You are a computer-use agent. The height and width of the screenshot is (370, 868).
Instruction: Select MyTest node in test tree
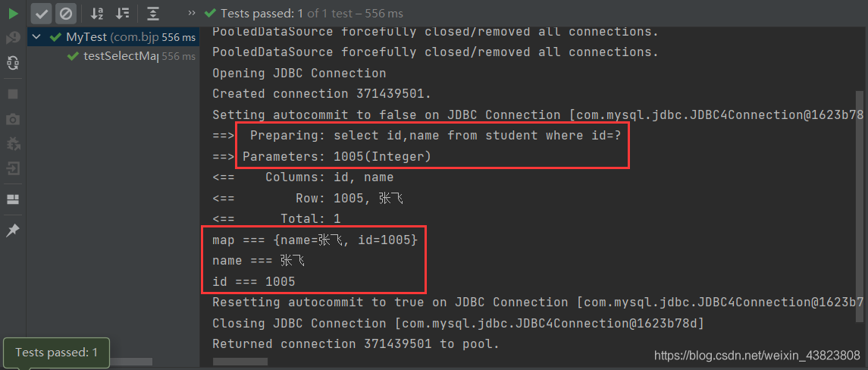point(85,37)
